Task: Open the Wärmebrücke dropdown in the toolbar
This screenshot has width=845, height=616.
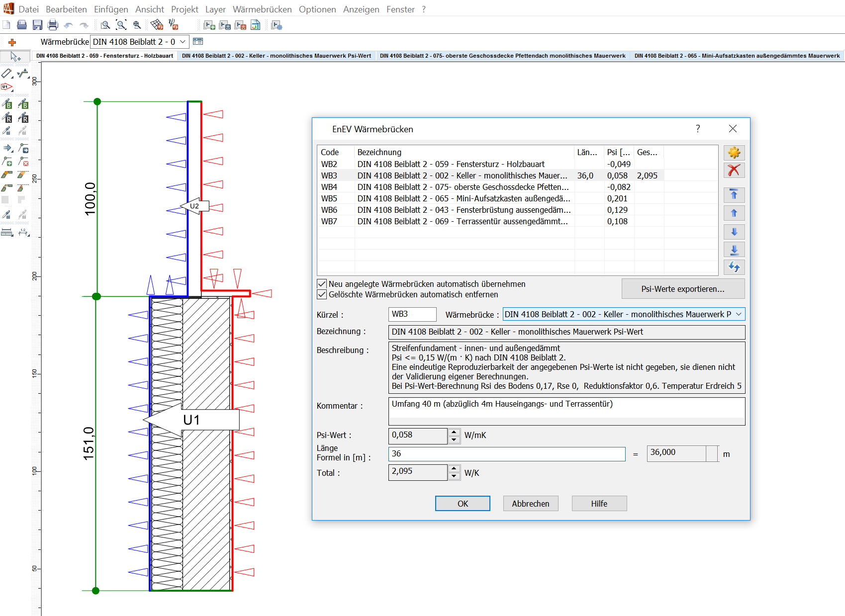Action: tap(183, 42)
